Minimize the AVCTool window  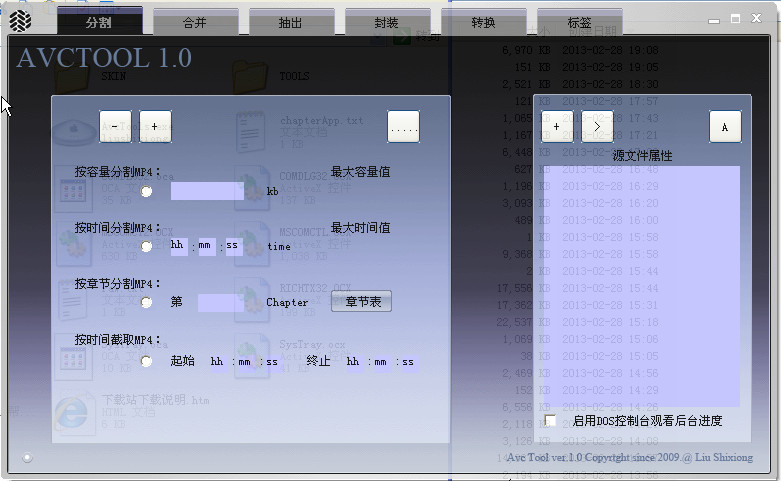pyautogui.click(x=714, y=20)
